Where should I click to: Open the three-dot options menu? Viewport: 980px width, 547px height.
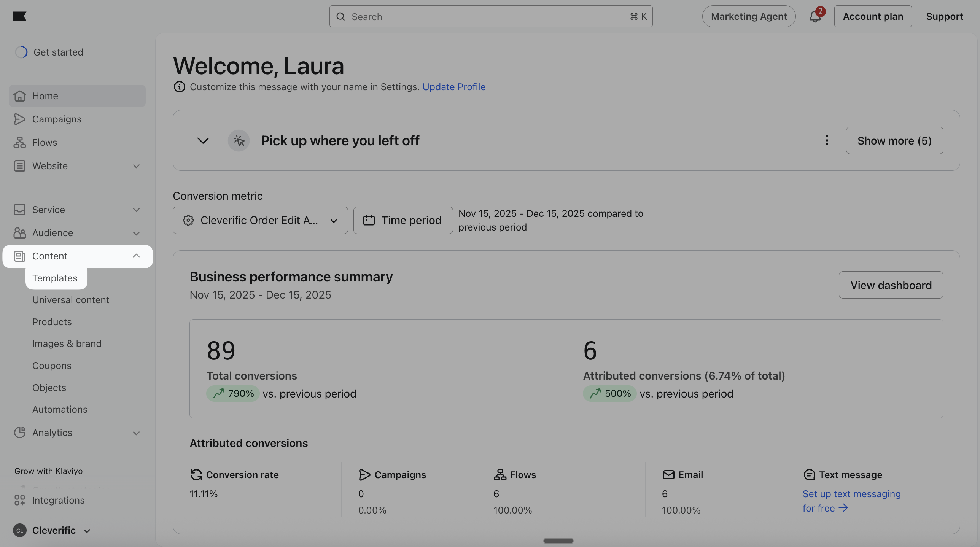pos(827,140)
